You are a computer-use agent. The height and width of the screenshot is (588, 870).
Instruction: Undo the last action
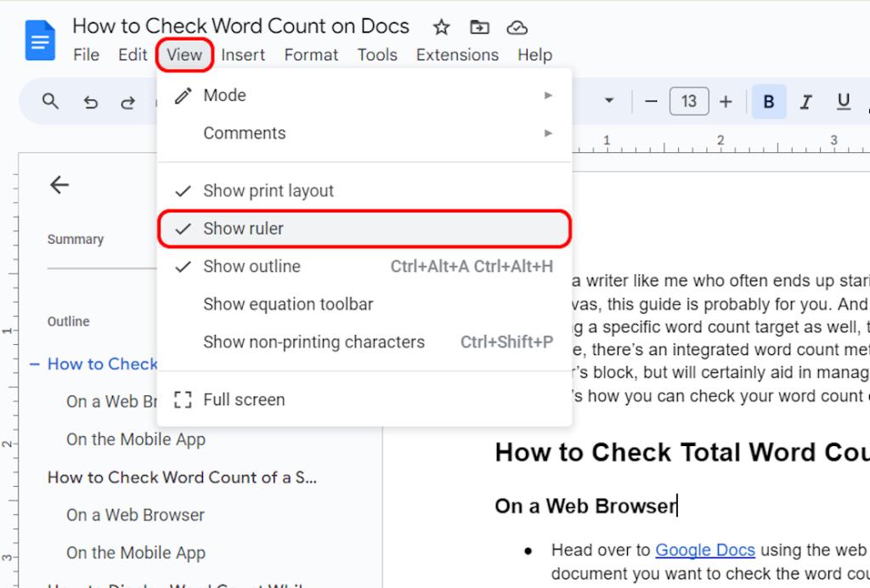click(89, 101)
